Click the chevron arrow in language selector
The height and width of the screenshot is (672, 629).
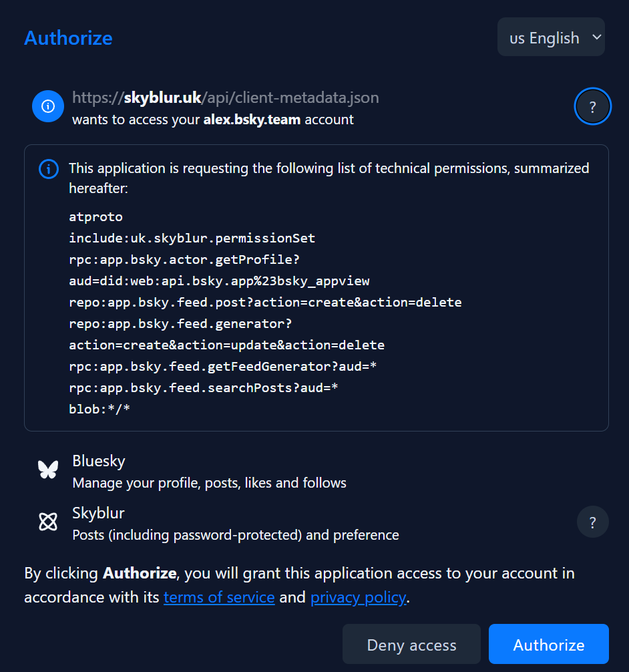(x=596, y=37)
